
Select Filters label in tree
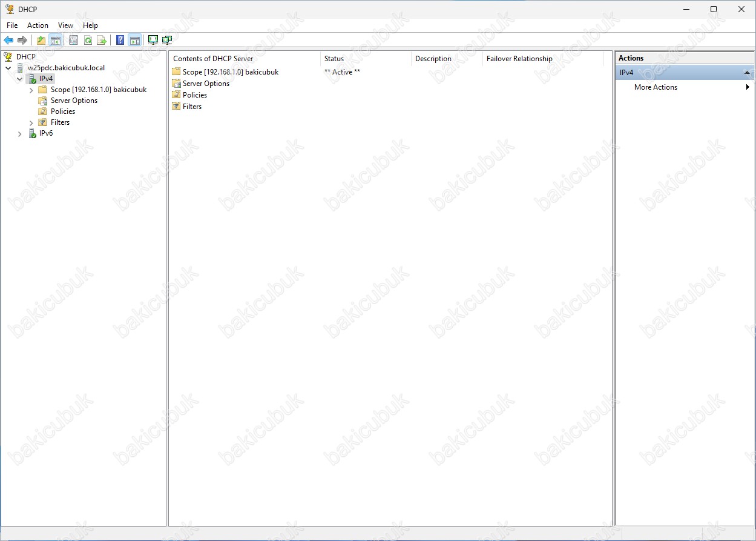60,122
